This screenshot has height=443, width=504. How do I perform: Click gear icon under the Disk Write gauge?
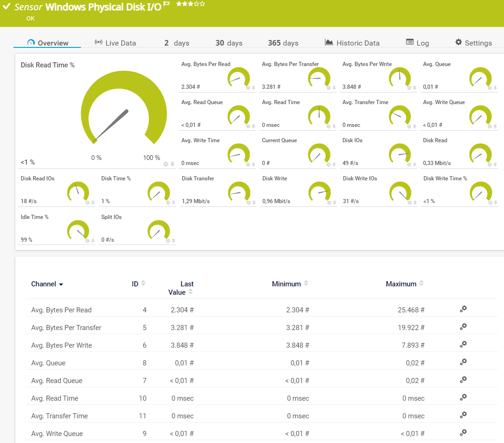(328, 202)
